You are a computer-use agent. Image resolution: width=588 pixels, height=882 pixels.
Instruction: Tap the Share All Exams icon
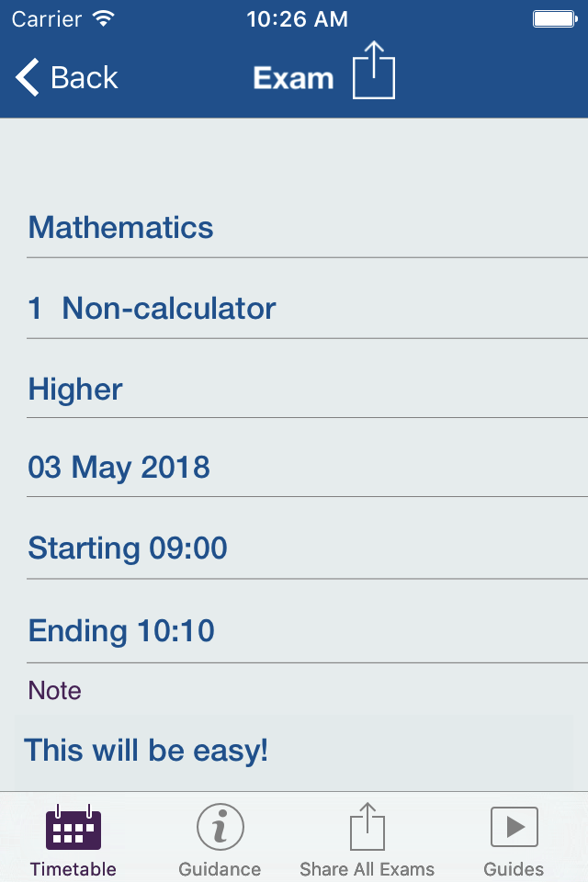click(x=367, y=827)
